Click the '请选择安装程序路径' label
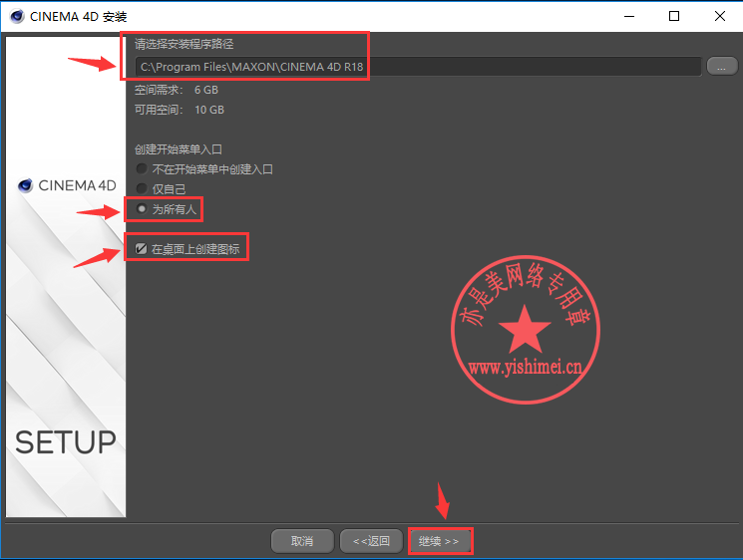The height and width of the screenshot is (560, 743). pos(184,44)
